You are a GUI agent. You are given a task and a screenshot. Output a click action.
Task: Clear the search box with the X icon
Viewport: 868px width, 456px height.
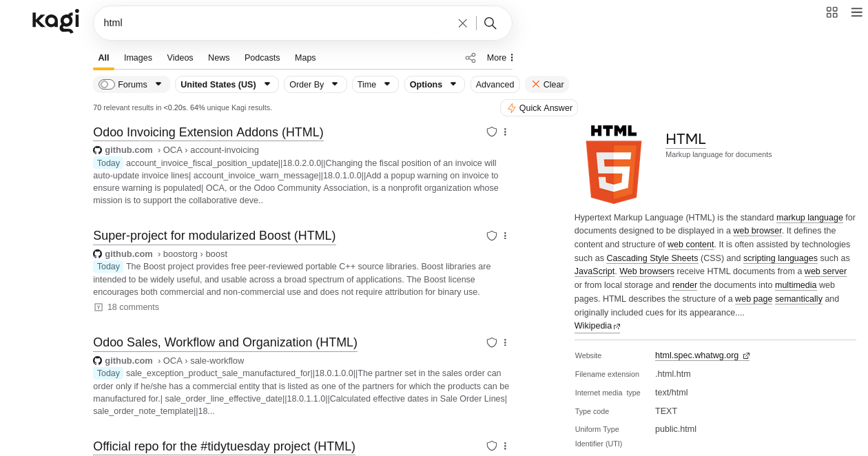click(x=462, y=23)
